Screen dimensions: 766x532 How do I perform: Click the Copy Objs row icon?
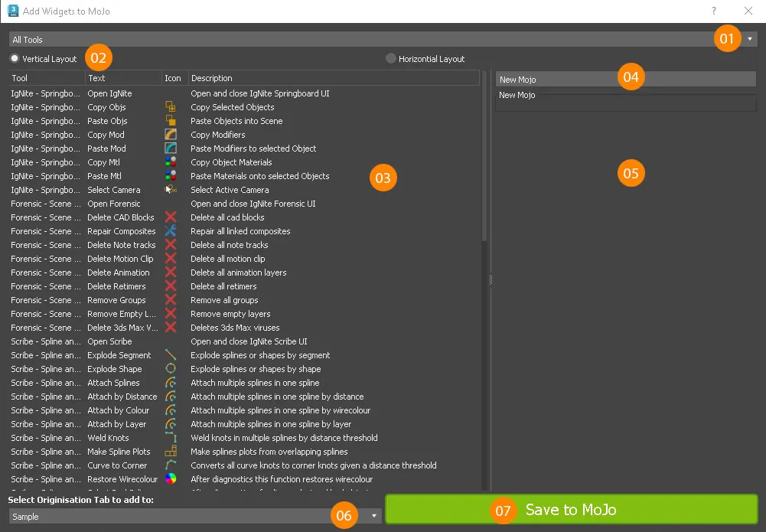tap(171, 107)
